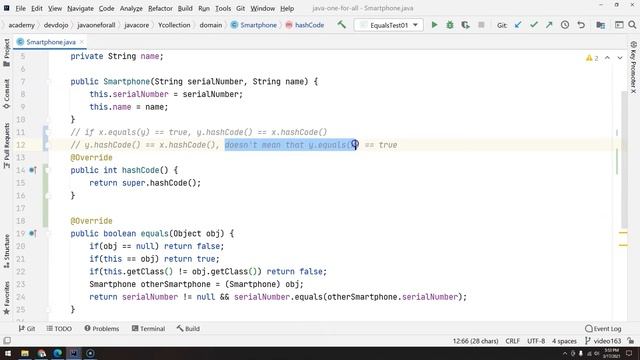This screenshot has width=640, height=360.
Task: Run with coverage icon in toolbar
Action: click(x=465, y=25)
